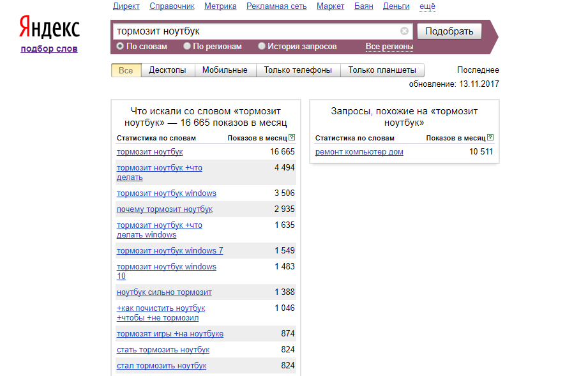
Task: Open the 'Баян' top link
Action: [x=364, y=6]
